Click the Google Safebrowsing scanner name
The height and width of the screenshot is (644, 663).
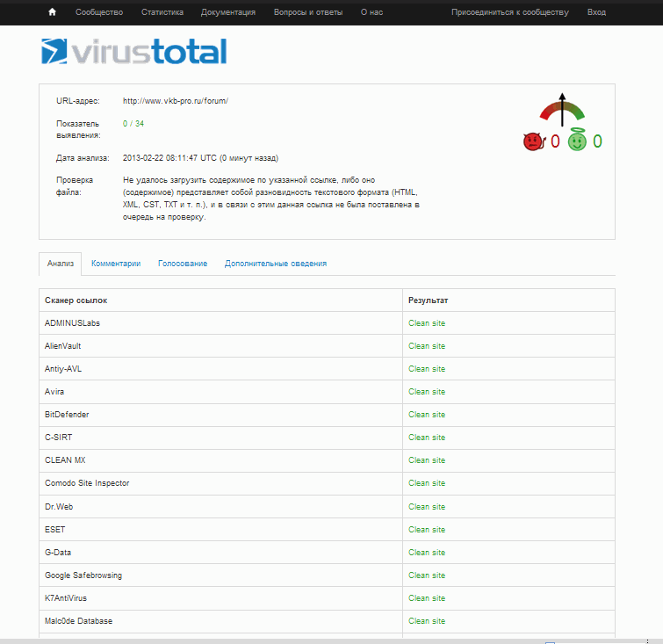coord(83,575)
